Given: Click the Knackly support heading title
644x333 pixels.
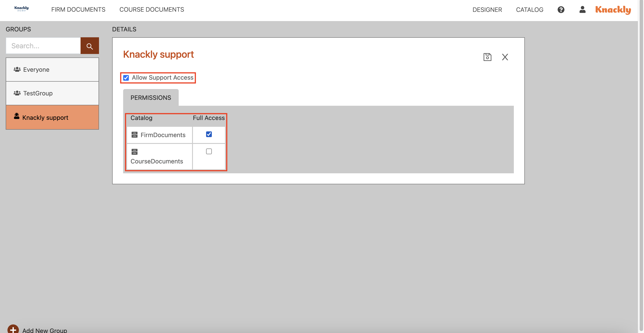Looking at the screenshot, I should pyautogui.click(x=158, y=54).
